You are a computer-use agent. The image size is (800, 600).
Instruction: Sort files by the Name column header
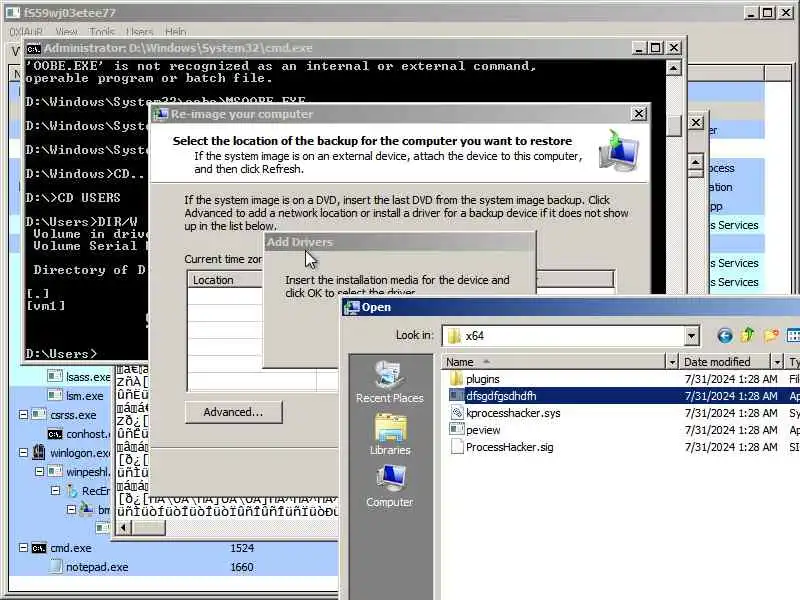point(554,362)
